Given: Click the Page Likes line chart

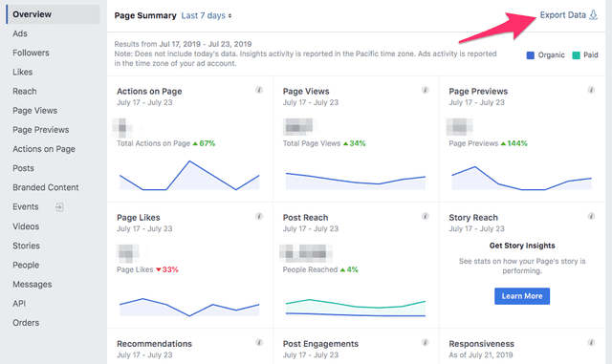Looking at the screenshot, I should point(189,307).
